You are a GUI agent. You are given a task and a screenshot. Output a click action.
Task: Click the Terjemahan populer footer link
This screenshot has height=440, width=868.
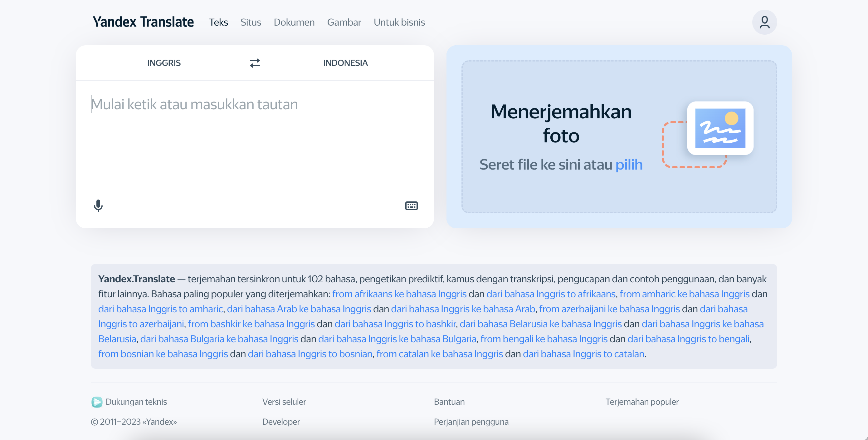[x=641, y=402]
